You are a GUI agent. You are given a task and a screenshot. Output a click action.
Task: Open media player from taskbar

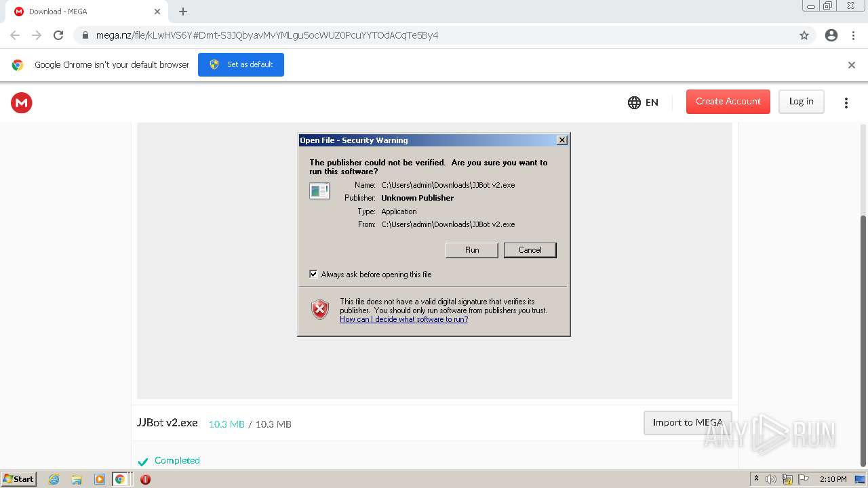(x=100, y=479)
